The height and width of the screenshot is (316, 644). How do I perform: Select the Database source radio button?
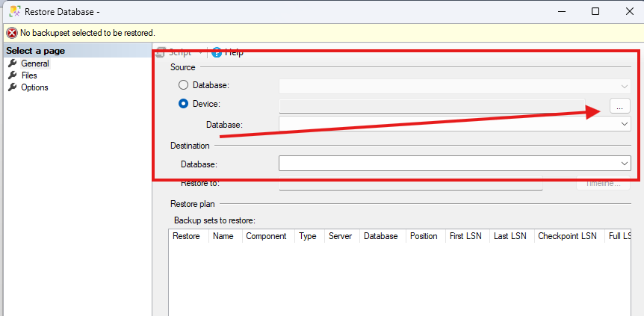pos(183,85)
